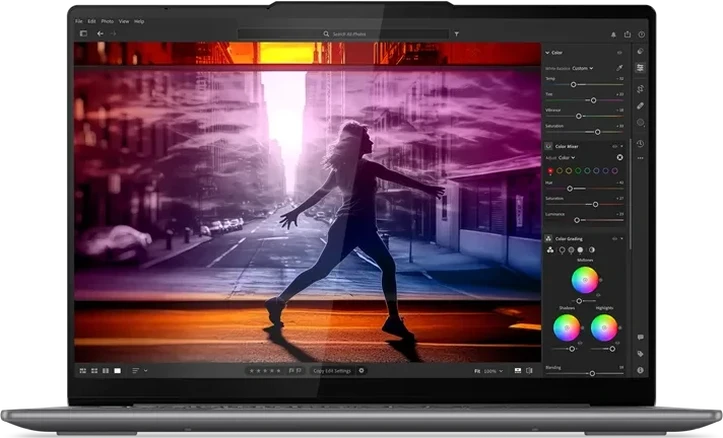The width and height of the screenshot is (723, 438).
Task: Open the Photo menu
Action: 106,21
